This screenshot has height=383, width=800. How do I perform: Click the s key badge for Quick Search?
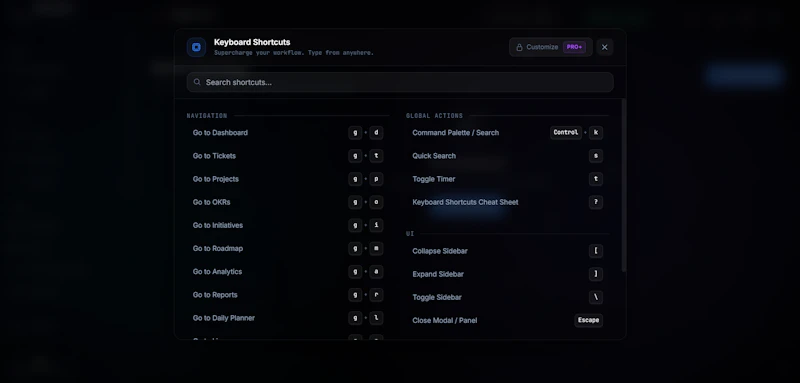(596, 156)
